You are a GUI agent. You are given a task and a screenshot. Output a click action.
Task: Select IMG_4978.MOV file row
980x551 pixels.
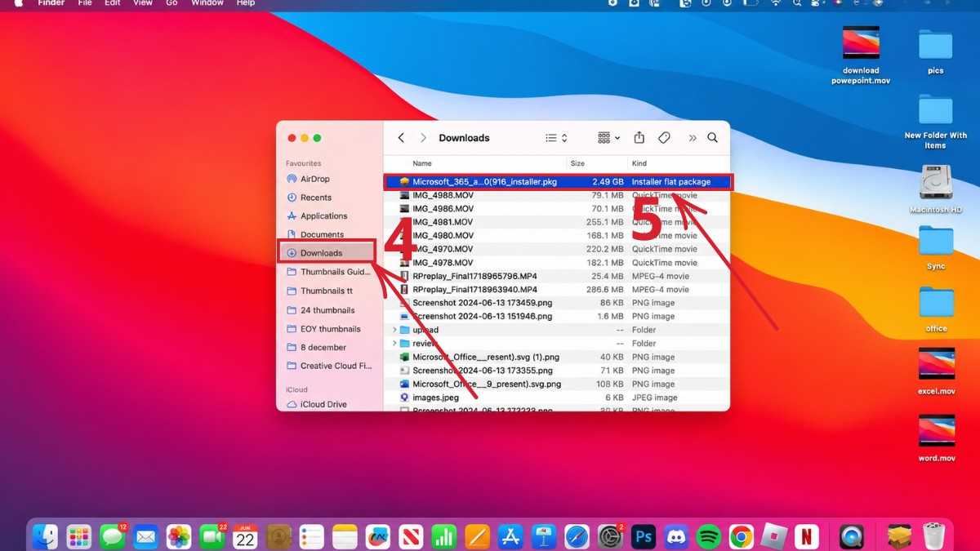coord(558,263)
